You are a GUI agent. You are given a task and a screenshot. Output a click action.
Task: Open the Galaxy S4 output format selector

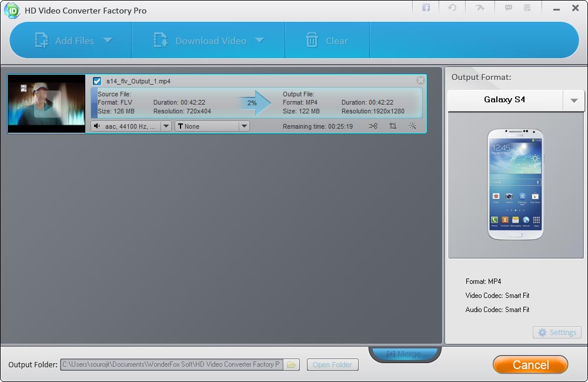pos(505,100)
